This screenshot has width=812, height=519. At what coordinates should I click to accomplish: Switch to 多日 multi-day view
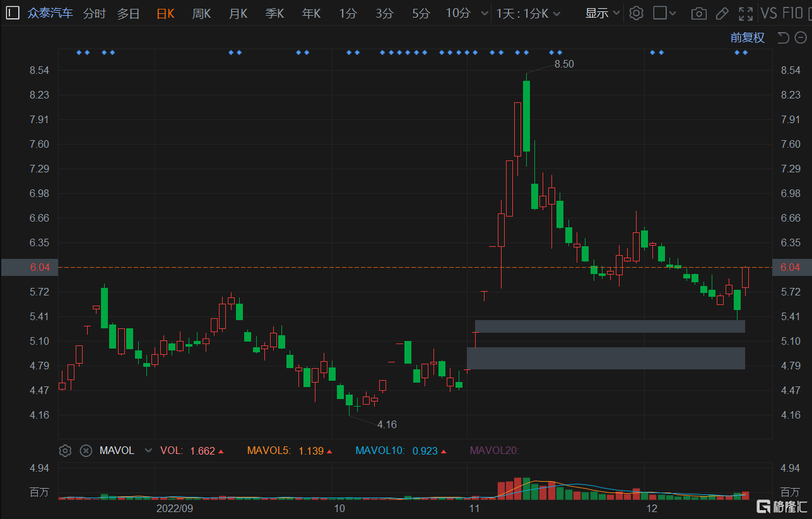pos(129,13)
